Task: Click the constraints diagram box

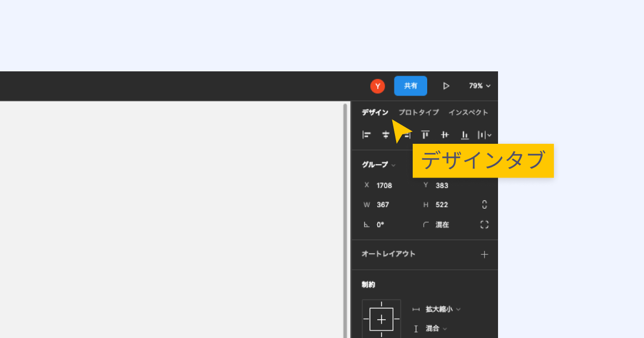Action: (382, 319)
